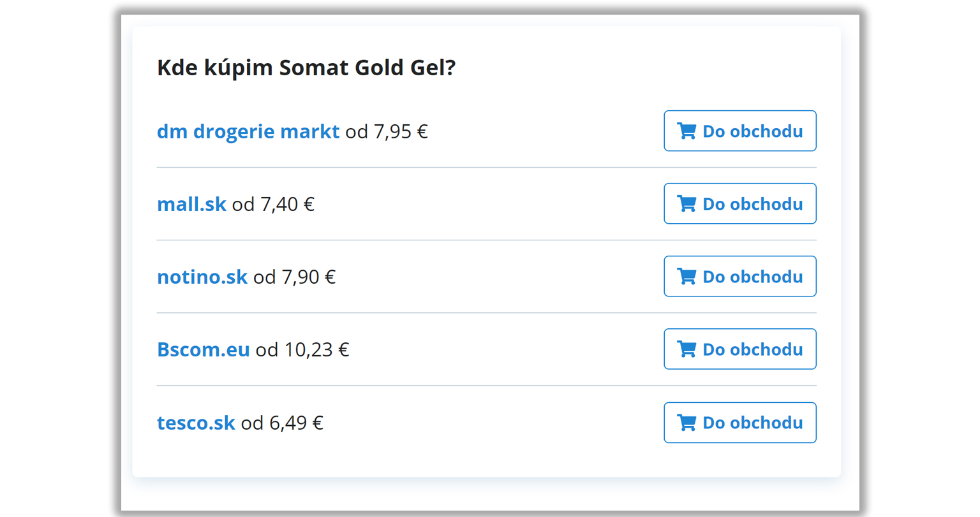Follow the notino.sk link
Viewport: 980px width, 517px height.
point(202,277)
